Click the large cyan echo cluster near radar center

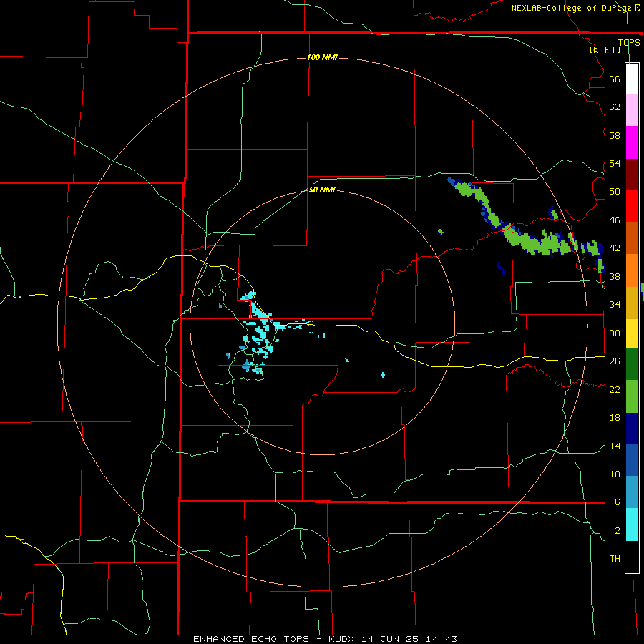click(261, 333)
